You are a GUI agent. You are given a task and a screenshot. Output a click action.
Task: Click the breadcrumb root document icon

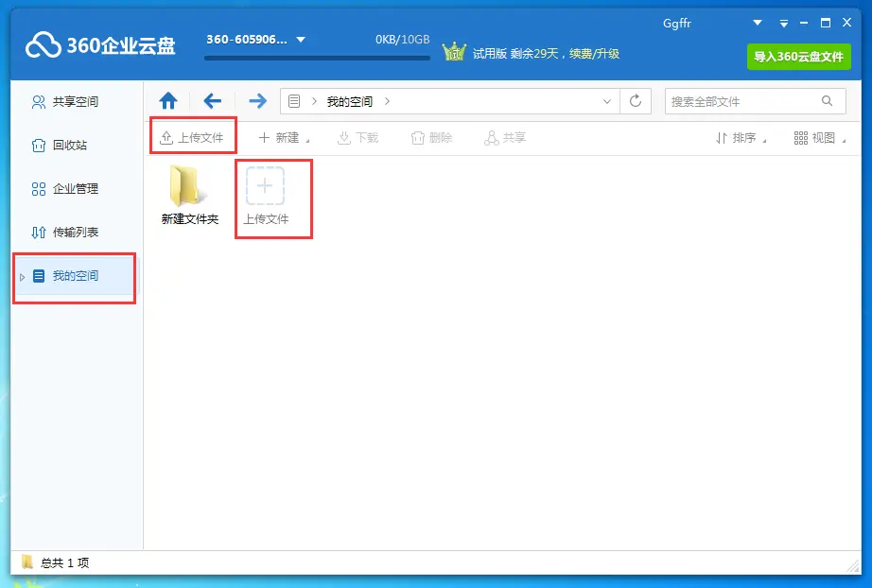294,101
